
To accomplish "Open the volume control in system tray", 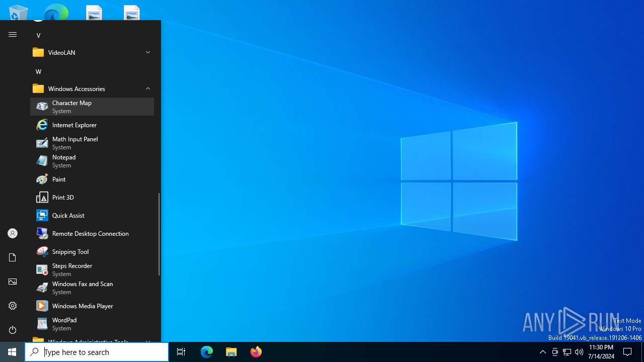I will [579, 352].
